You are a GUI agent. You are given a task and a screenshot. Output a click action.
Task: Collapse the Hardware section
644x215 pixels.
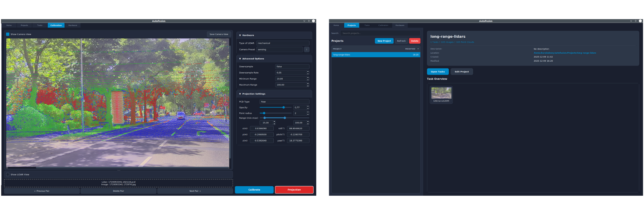point(240,35)
